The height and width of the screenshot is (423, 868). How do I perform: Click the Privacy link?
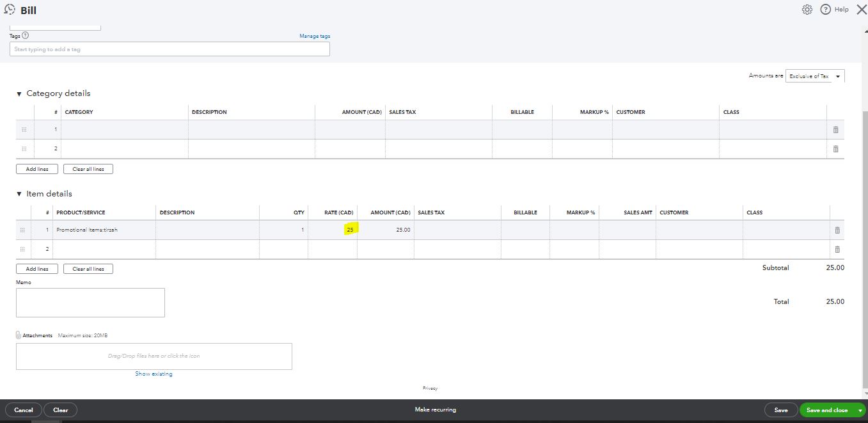(430, 388)
